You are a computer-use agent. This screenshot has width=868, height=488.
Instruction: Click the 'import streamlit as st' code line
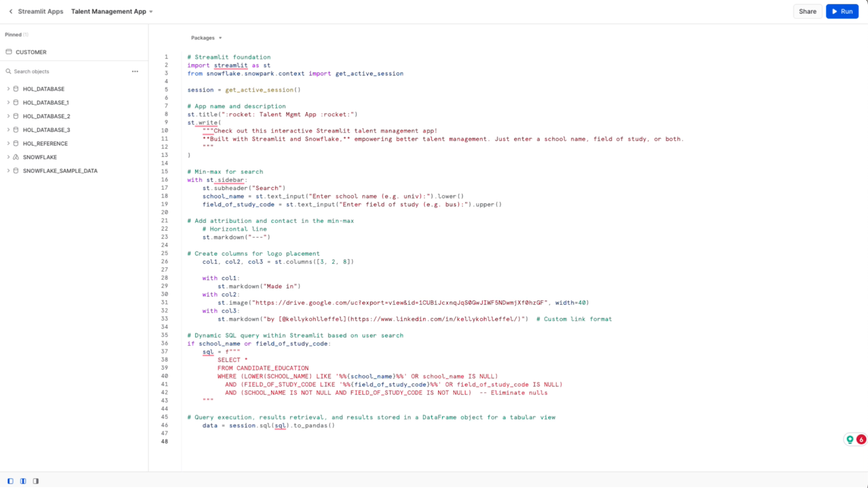[x=229, y=65]
